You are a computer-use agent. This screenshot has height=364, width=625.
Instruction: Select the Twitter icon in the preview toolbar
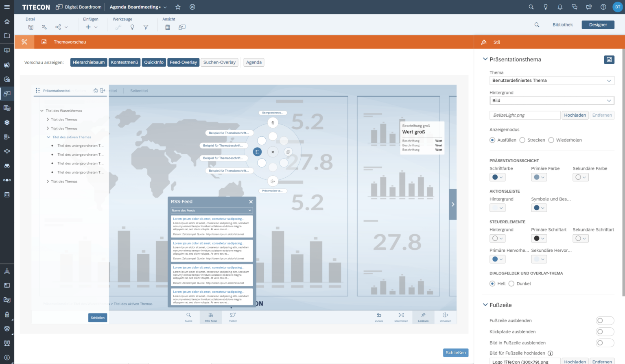coord(232,317)
